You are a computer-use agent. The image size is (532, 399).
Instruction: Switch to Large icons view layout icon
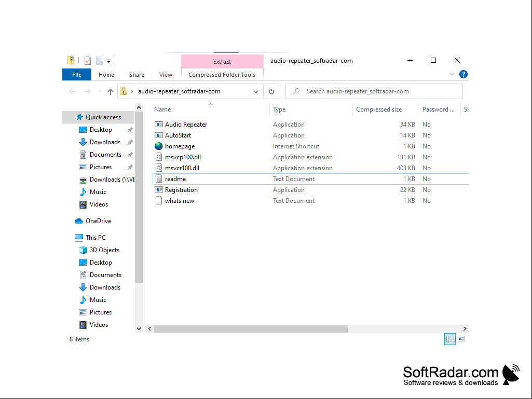461,339
